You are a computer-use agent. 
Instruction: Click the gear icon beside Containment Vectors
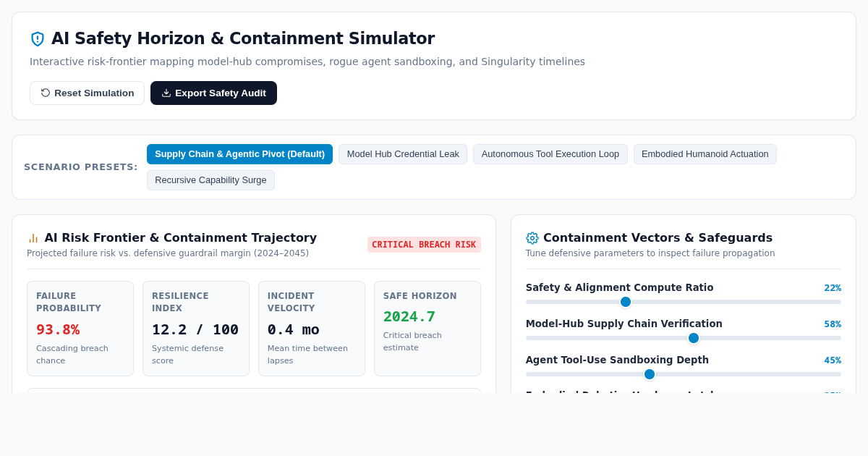click(532, 238)
